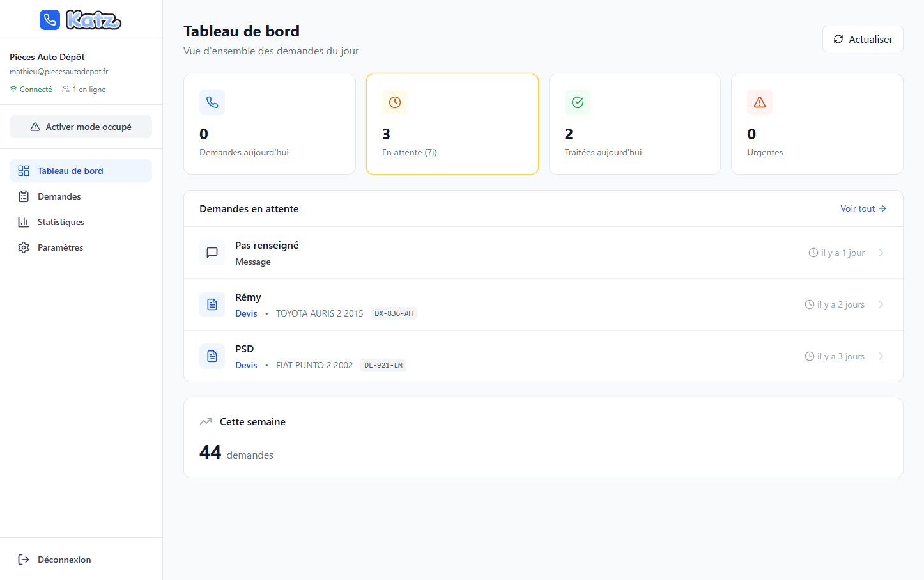
Task: Click the message bubble icon for Pas renseigné
Action: (x=212, y=253)
